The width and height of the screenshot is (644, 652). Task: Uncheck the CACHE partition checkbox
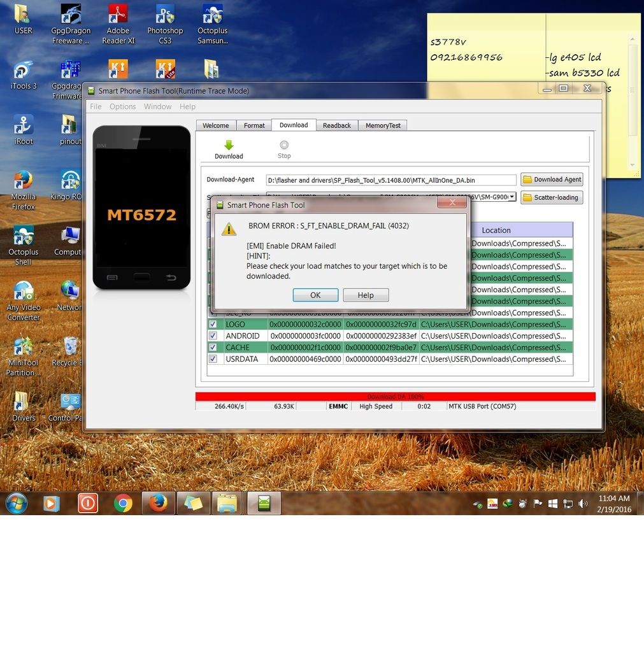[213, 348]
